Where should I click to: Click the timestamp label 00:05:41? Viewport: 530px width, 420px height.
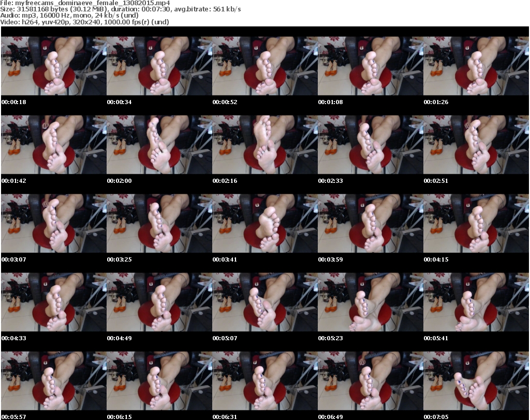(x=436, y=339)
